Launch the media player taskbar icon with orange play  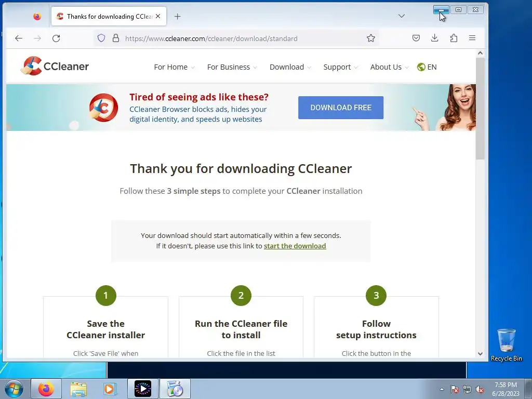pos(110,389)
